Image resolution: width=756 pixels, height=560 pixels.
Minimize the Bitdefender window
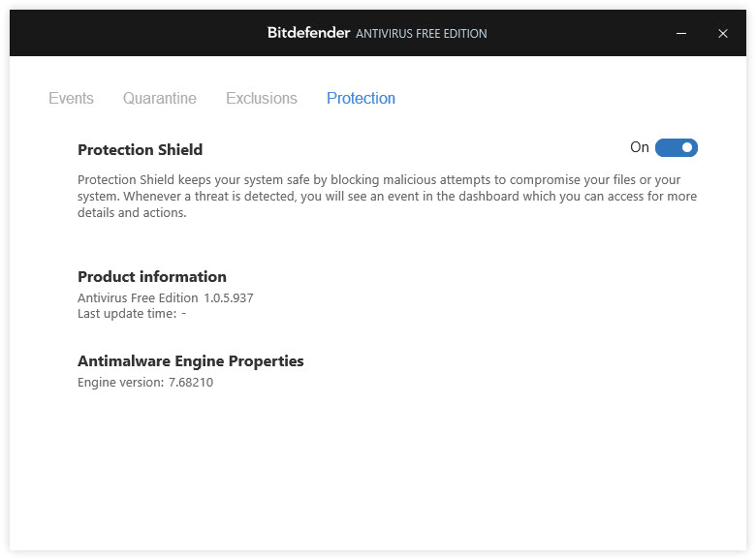pyautogui.click(x=680, y=33)
